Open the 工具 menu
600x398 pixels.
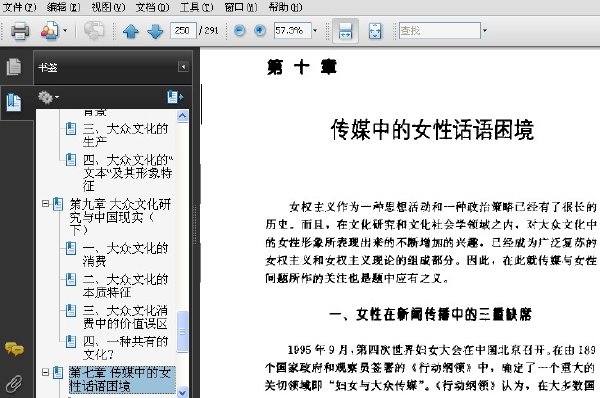click(196, 7)
